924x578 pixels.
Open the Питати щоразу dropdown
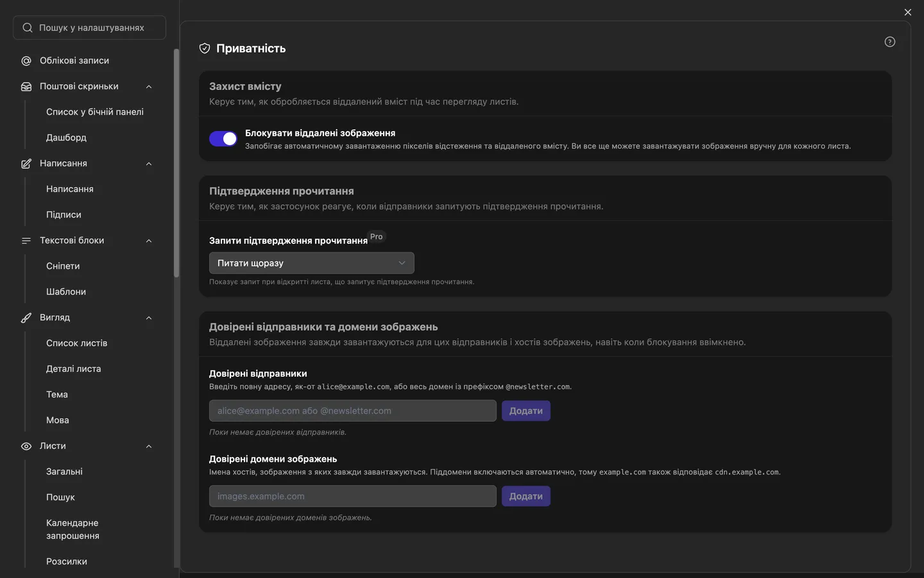pos(312,263)
